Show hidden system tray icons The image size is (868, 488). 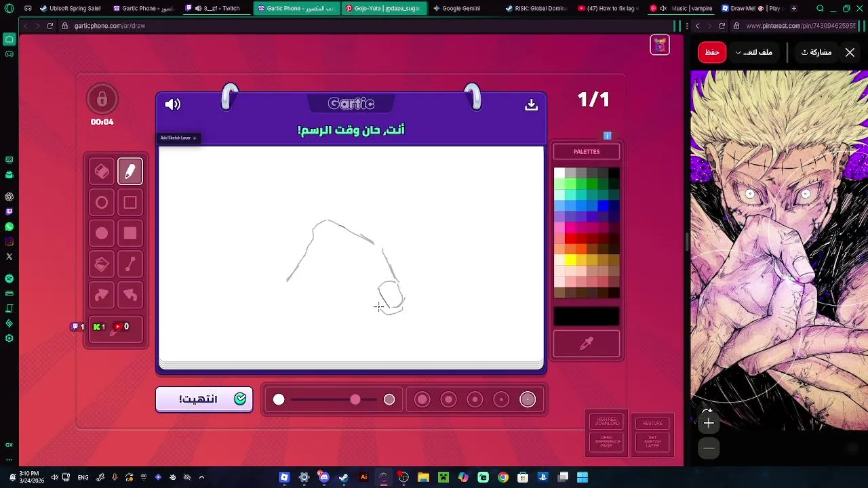tap(201, 477)
